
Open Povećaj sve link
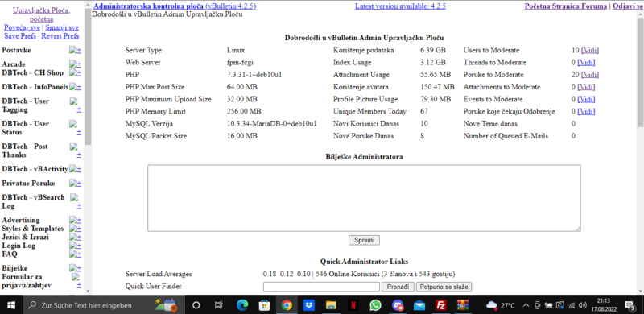tap(23, 27)
